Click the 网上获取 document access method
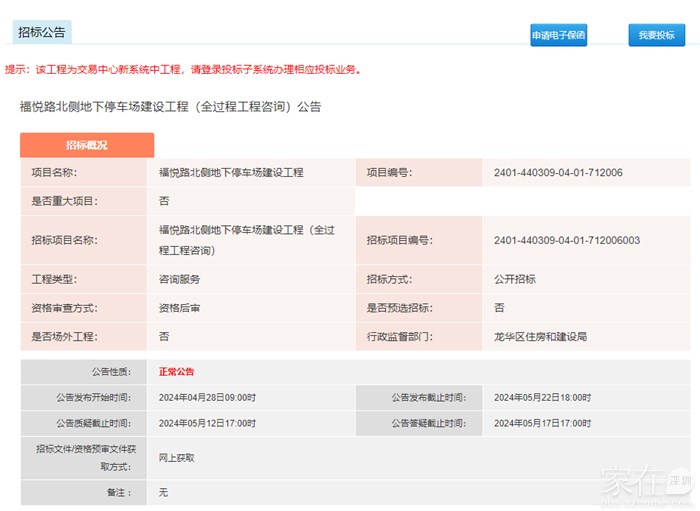700x511 pixels. (x=176, y=457)
